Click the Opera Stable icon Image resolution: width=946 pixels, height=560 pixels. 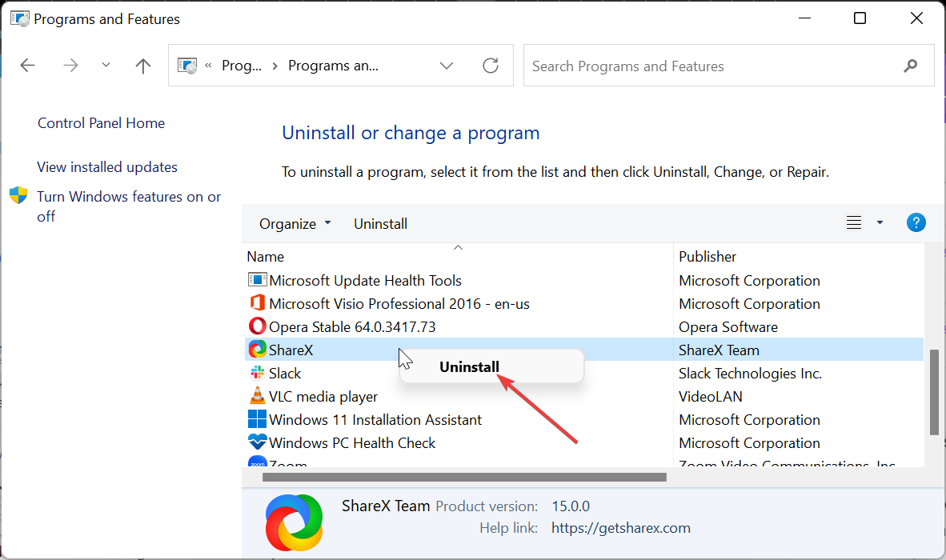point(257,326)
